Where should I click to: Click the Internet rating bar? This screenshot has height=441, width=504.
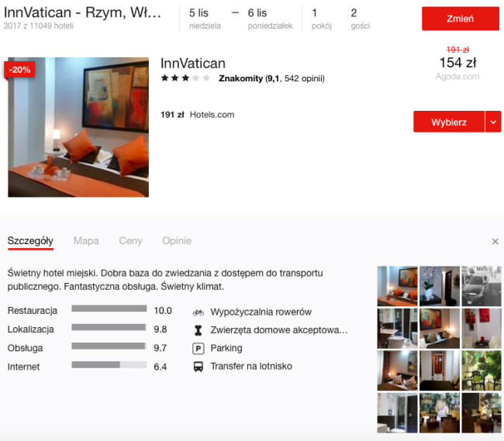109,365
